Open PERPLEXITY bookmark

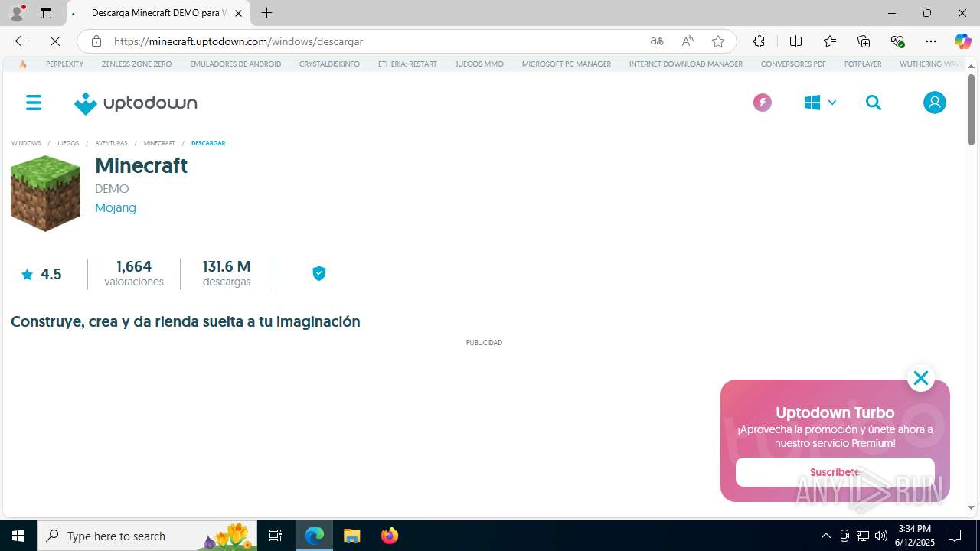point(64,64)
